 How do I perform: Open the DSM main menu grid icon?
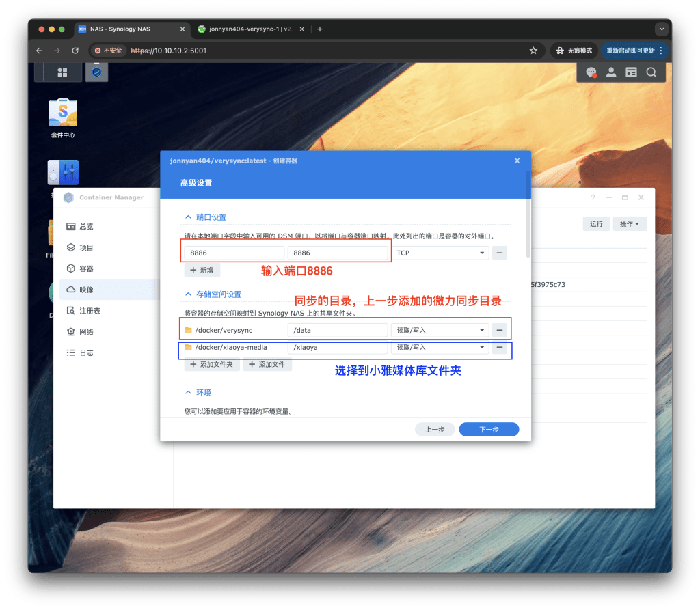[62, 72]
